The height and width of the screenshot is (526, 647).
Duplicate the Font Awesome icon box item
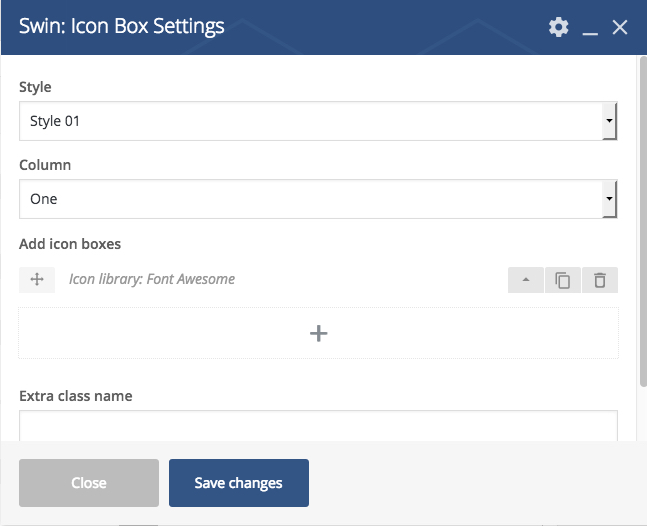pos(563,280)
